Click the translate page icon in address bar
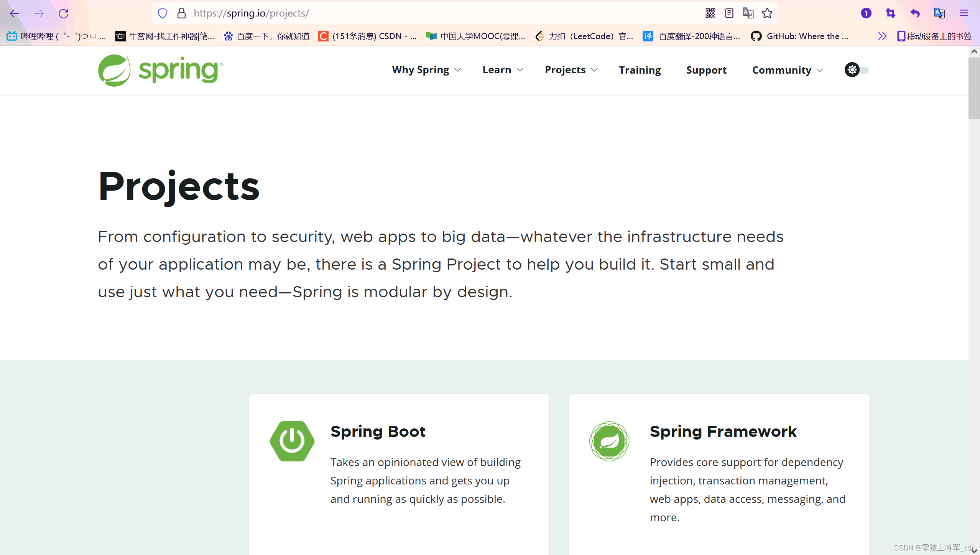The height and width of the screenshot is (555, 980). coord(748,13)
